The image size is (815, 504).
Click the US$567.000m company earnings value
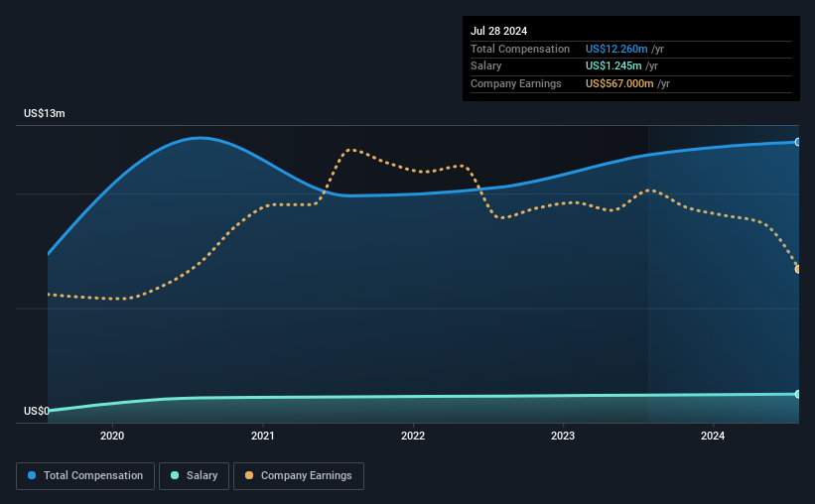pos(619,83)
